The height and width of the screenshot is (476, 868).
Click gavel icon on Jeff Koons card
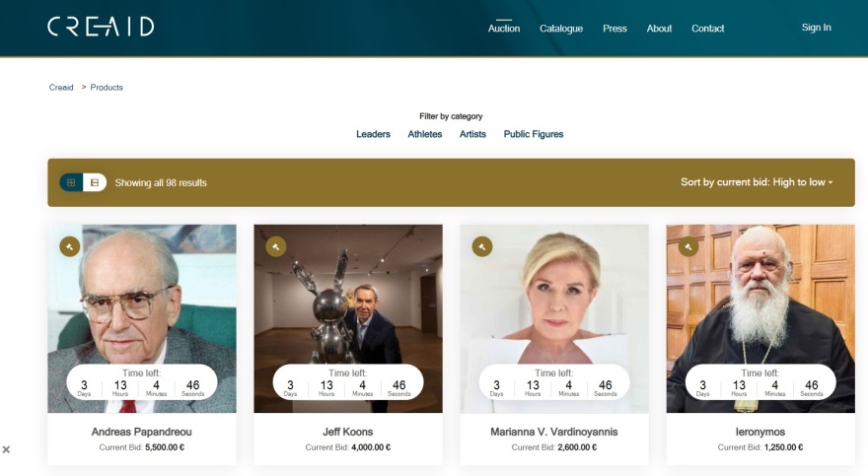[275, 246]
